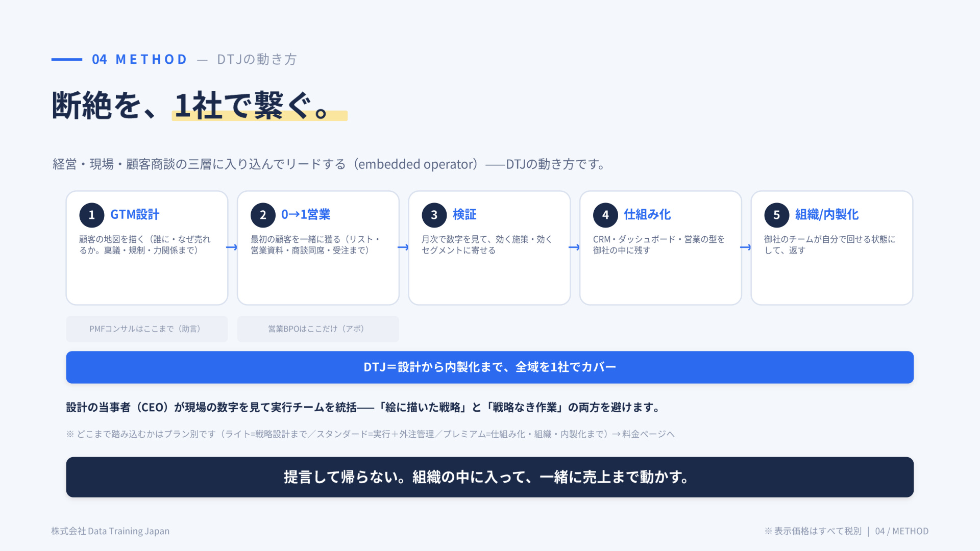Click the dark 提言して帰らない banner
This screenshot has width=980, height=551.
[490, 477]
